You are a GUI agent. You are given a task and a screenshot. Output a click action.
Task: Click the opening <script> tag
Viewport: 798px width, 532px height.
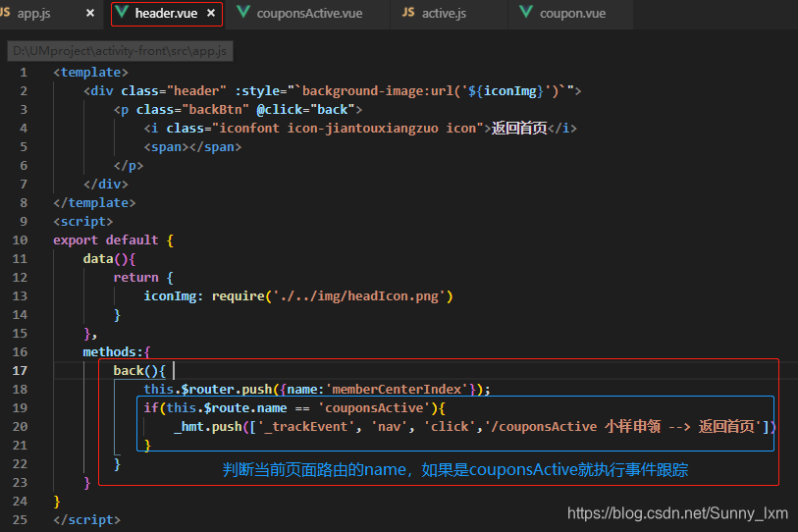tap(83, 222)
